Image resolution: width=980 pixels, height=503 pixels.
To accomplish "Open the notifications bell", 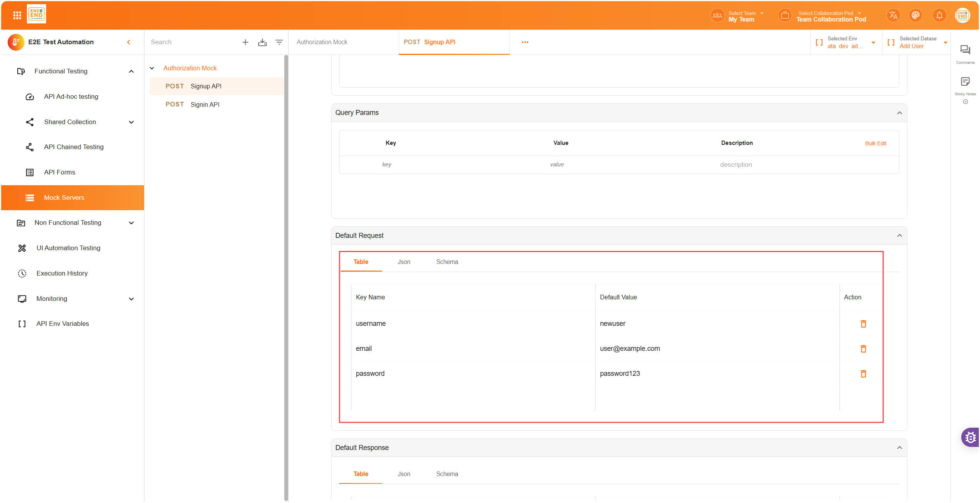I will coord(939,15).
